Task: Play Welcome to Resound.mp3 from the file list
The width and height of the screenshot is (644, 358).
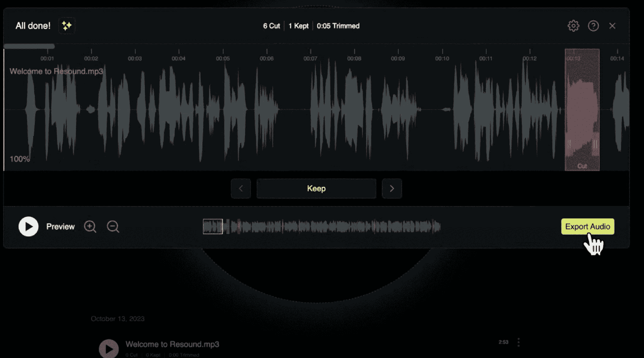Action: [109, 349]
